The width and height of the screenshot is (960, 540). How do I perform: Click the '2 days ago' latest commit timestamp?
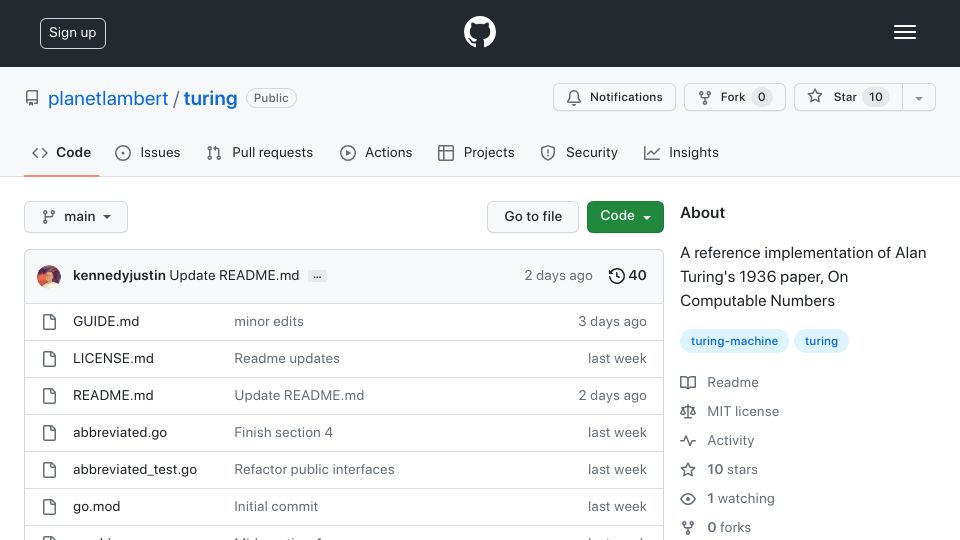[x=558, y=276]
